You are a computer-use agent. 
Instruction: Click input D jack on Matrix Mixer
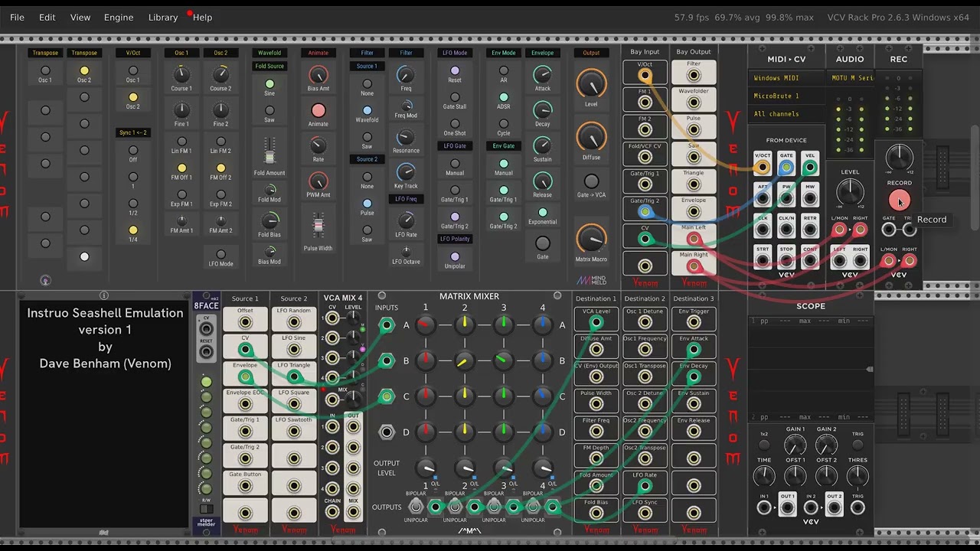[387, 432]
